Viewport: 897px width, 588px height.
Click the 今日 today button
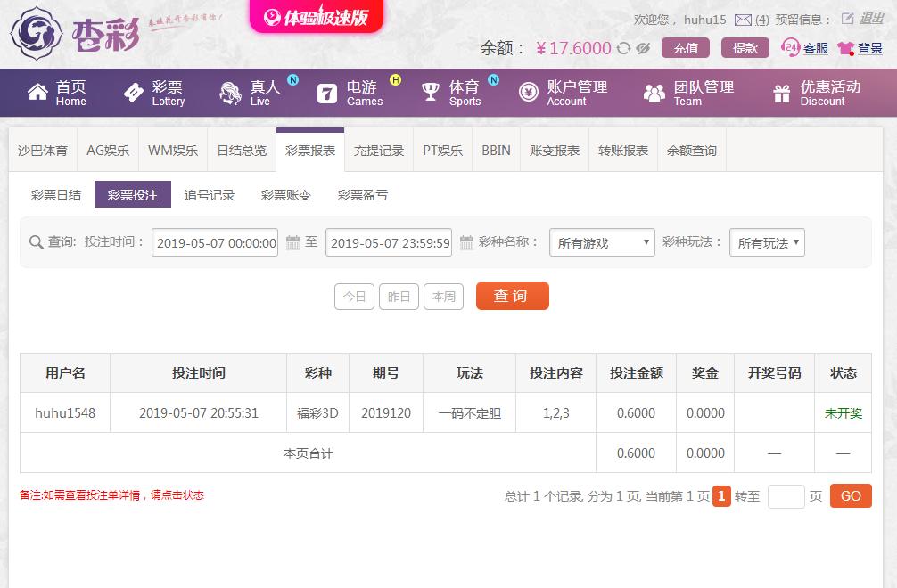coord(354,297)
